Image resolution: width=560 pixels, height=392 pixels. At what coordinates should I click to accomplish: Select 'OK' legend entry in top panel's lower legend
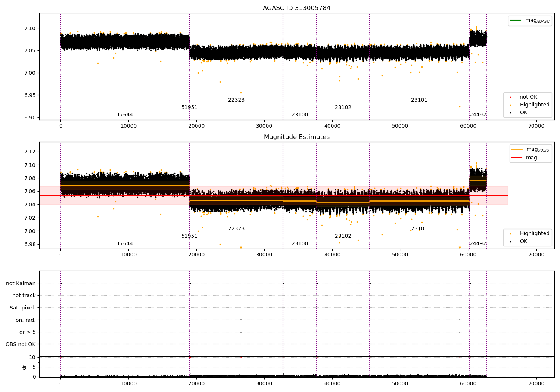pyautogui.click(x=519, y=113)
